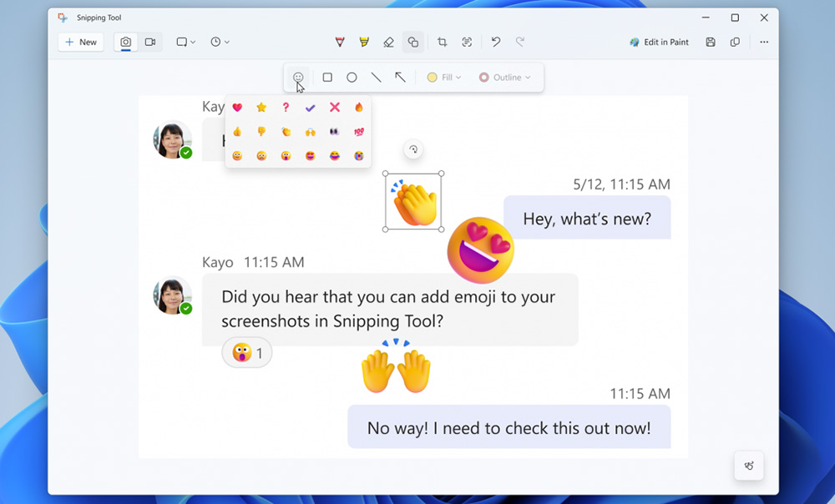Screen dimensions: 835x504
Task: Click the "Hey, what's new?" message
Action: click(x=587, y=218)
